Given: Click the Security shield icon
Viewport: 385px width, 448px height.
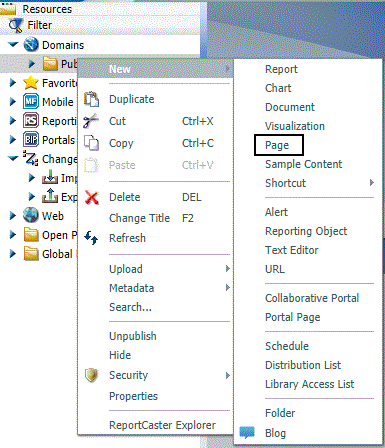Looking at the screenshot, I should pyautogui.click(x=91, y=375).
